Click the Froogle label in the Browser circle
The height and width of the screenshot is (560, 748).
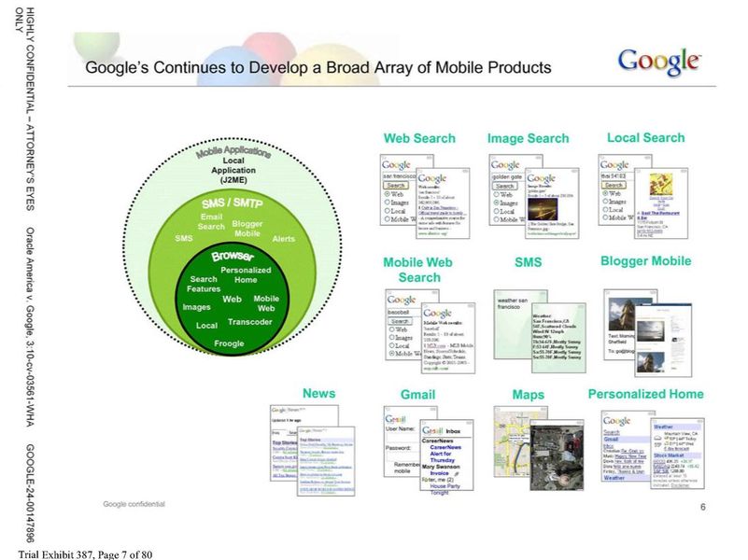click(x=229, y=343)
